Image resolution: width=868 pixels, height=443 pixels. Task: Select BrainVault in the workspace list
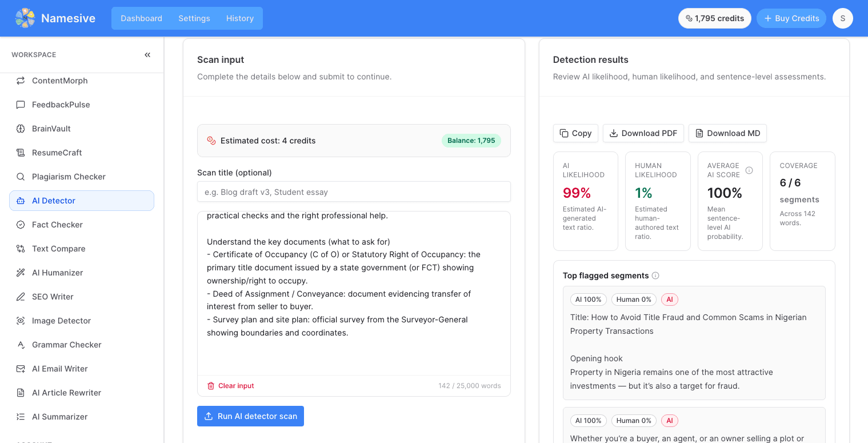click(82, 129)
